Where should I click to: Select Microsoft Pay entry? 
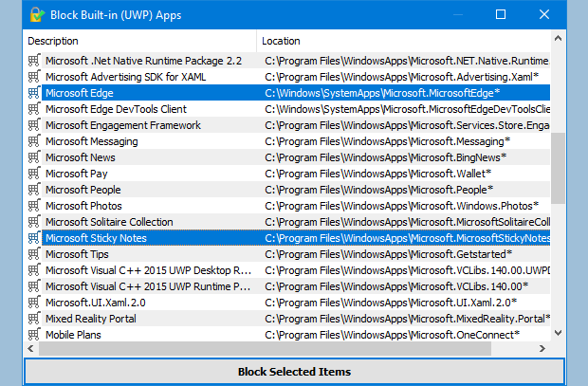[77, 174]
